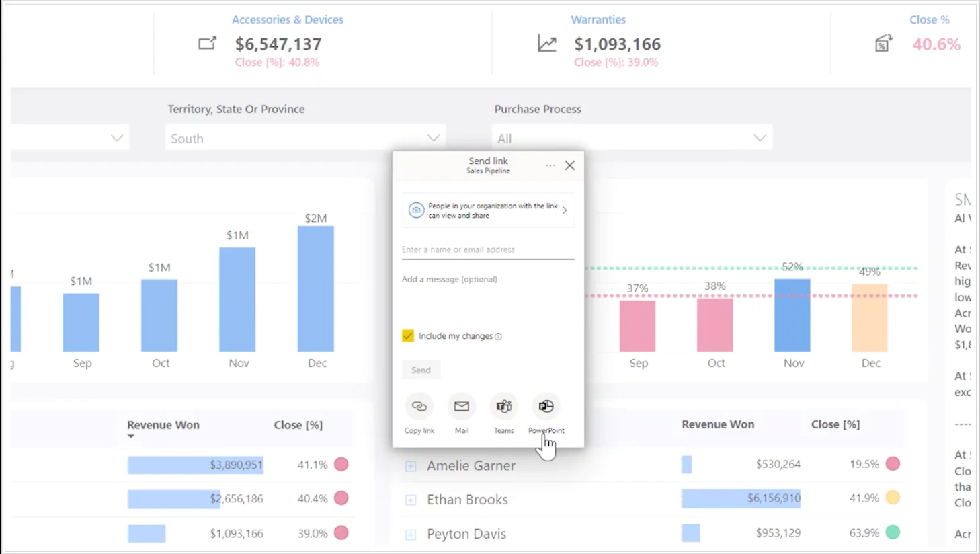Open the Purchase Process dropdown showing All
This screenshot has height=554, width=980.
(x=632, y=138)
